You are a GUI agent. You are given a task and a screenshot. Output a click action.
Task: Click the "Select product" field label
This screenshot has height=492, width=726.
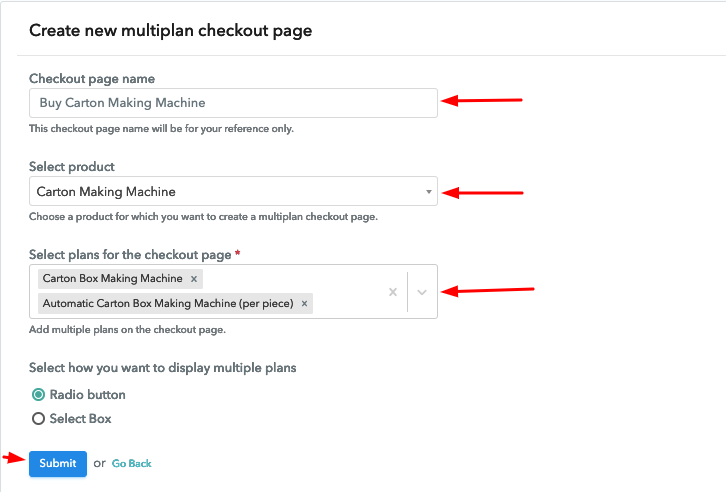pyautogui.click(x=72, y=167)
